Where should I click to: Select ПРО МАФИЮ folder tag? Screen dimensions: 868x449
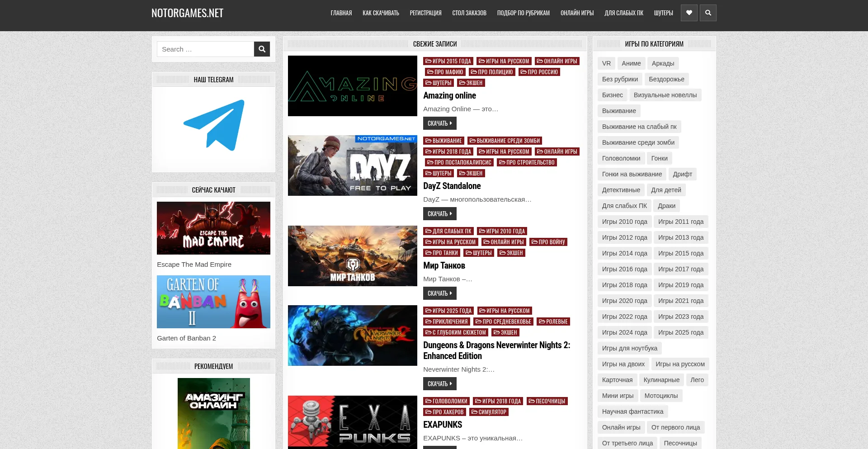445,72
